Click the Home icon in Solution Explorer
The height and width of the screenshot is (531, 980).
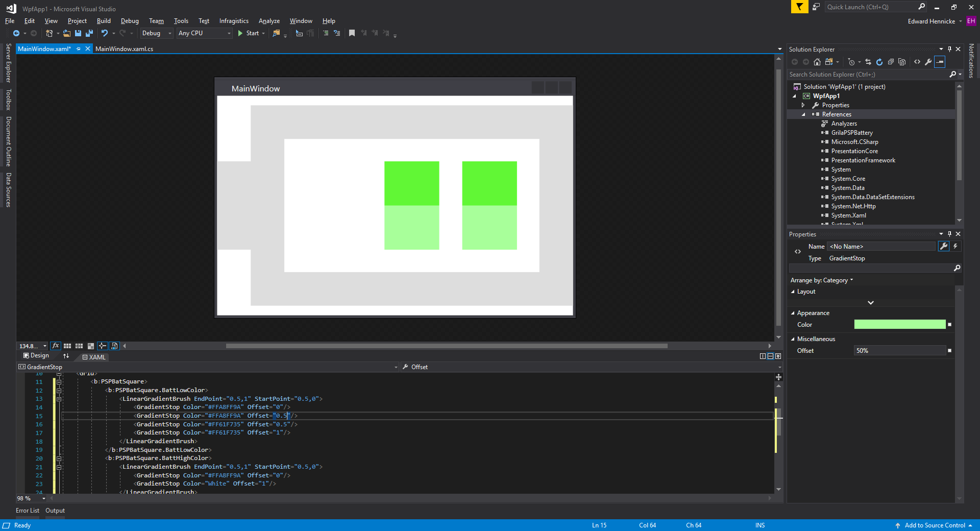[817, 62]
